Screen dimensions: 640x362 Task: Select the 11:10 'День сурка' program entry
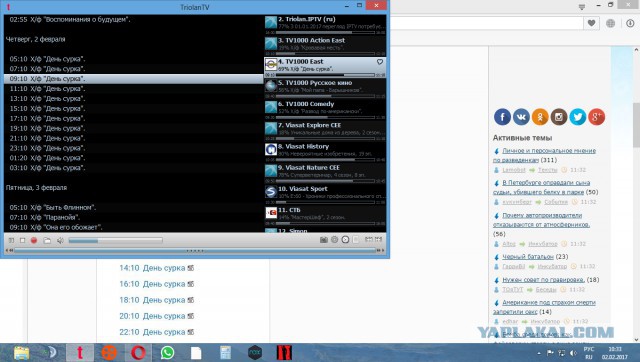coord(133,89)
